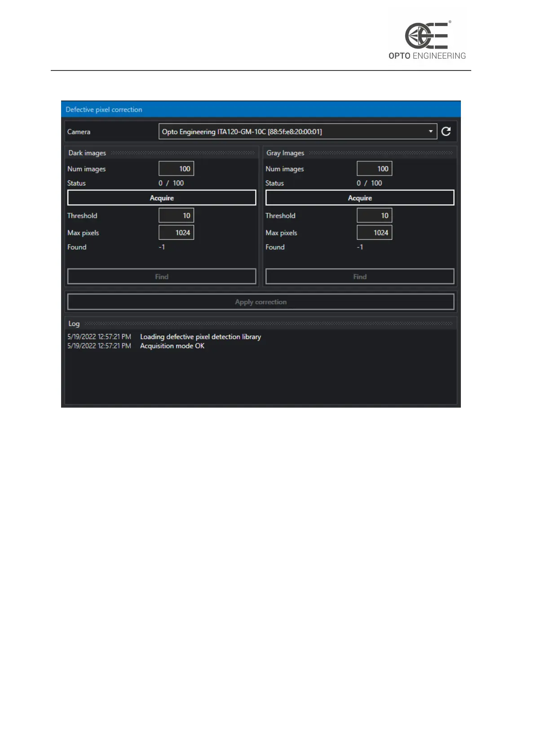The width and height of the screenshot is (535, 756).
Task: Click the Defective pixel correction title bar
Action: [261, 109]
